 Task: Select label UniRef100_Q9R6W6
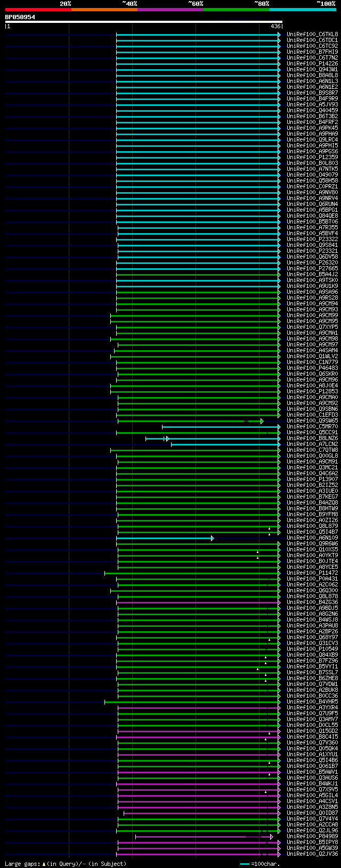pyautogui.click(x=312, y=544)
